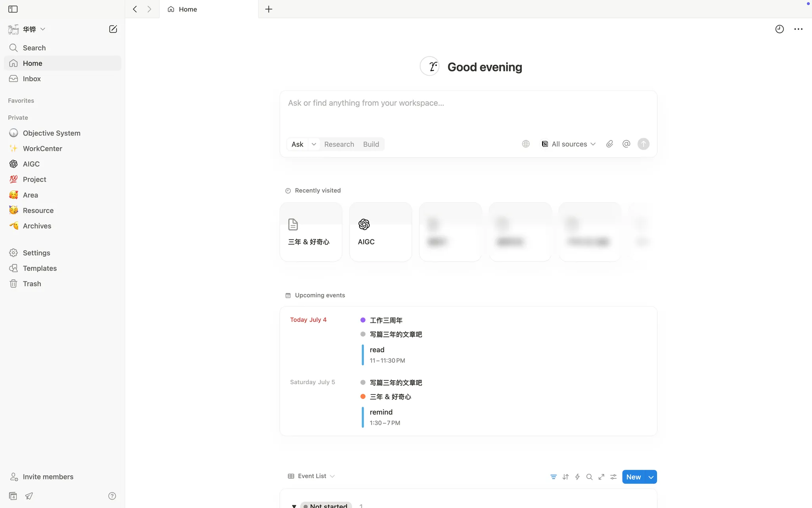Open the dropdown arrow beside New button
This screenshot has width=812, height=508.
point(651,477)
